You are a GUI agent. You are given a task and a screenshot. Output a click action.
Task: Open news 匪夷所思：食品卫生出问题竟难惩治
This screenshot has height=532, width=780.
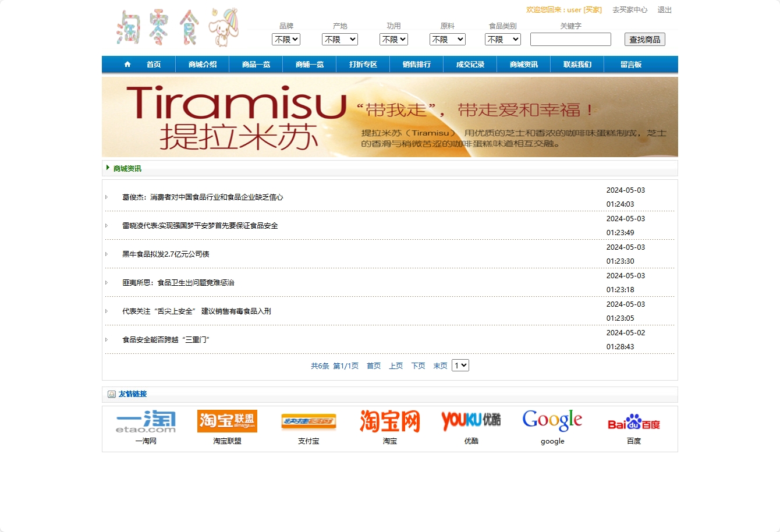click(x=178, y=283)
